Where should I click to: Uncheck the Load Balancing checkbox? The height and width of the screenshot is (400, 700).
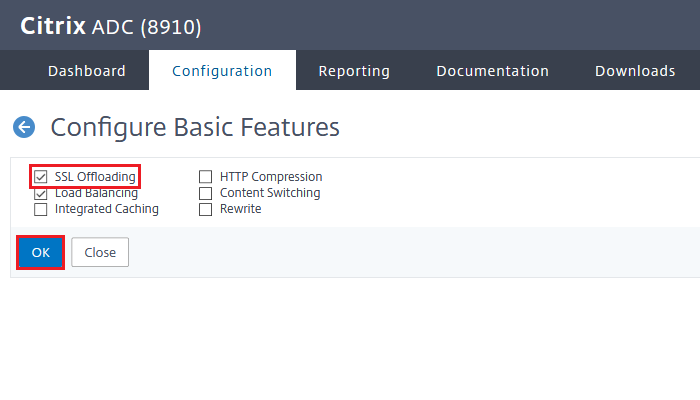pyautogui.click(x=41, y=194)
